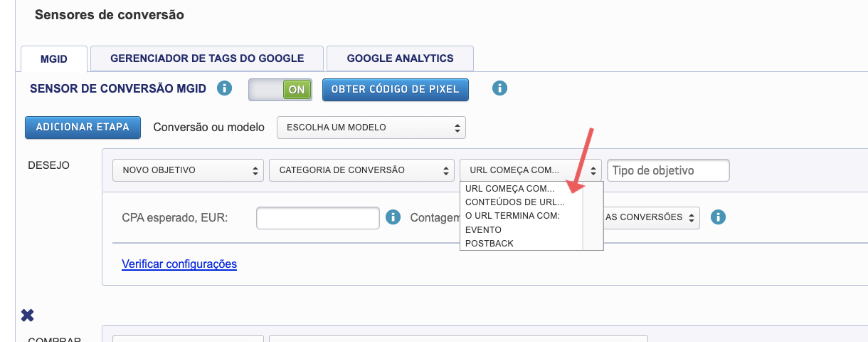Click info icon next to Obter Código de Pixel
The image size is (868, 342).
500,89
